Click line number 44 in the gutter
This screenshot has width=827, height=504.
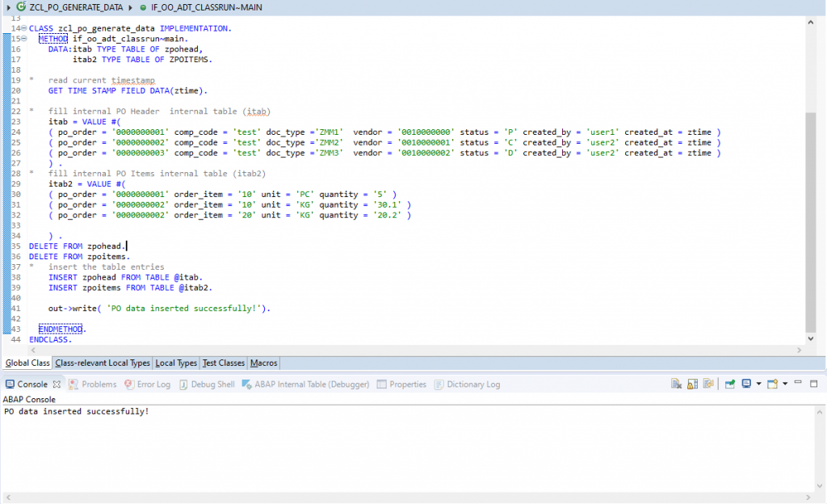pyautogui.click(x=16, y=339)
